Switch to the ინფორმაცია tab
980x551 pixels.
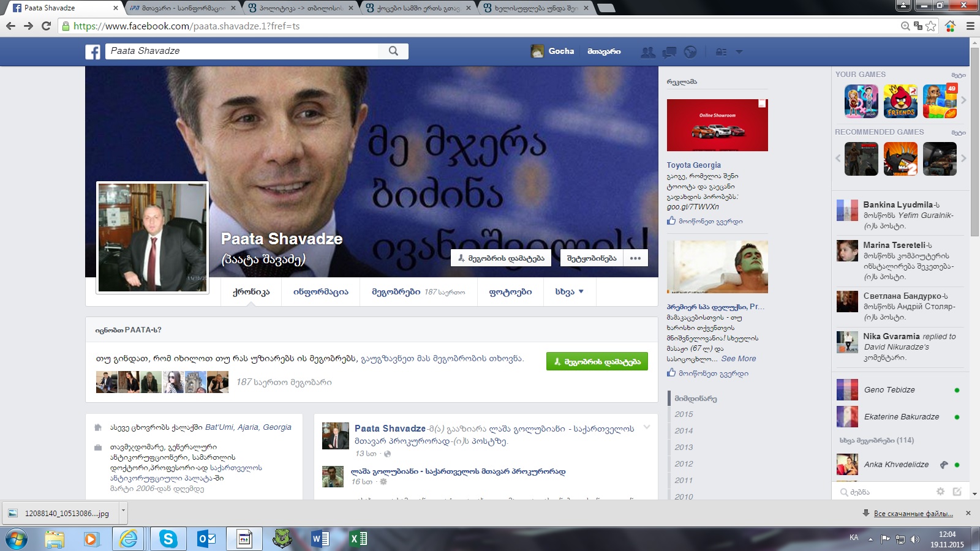320,292
